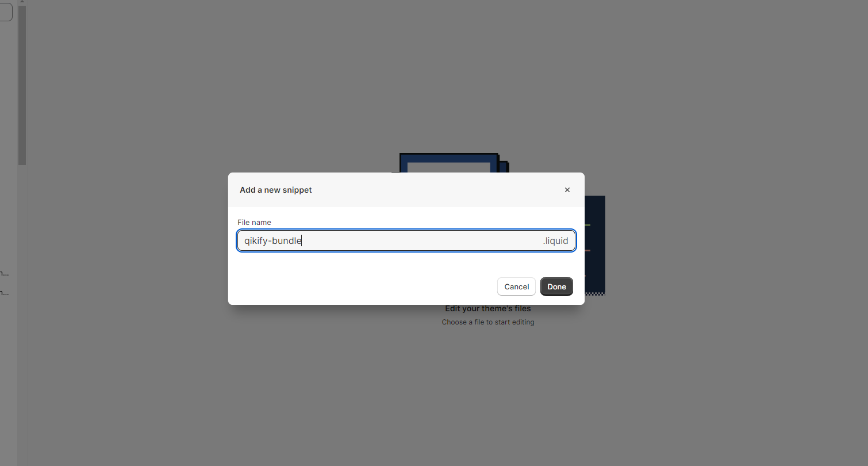
Task: Close the Add a new snippet dialog
Action: pos(567,190)
